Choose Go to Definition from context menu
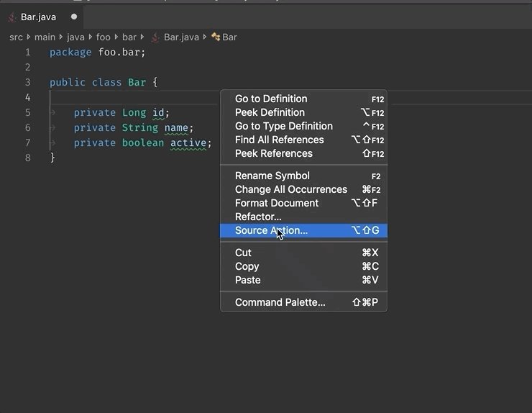This screenshot has height=413, width=532. pos(303,99)
